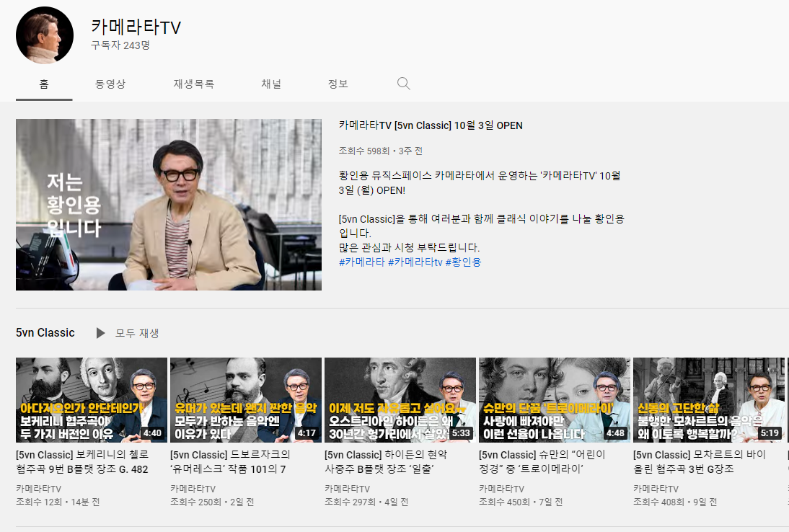Play the featured 황인용 intro video

[169, 205]
